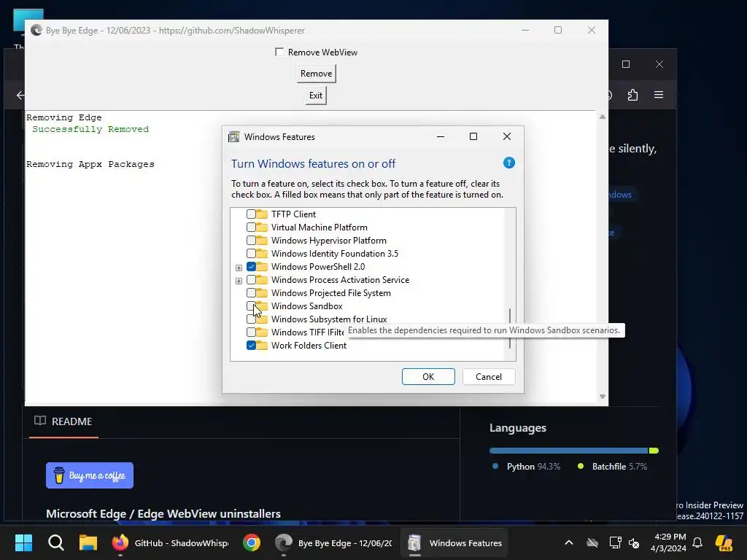The width and height of the screenshot is (747, 560).
Task: Click the display project tray icon
Action: coord(615,542)
